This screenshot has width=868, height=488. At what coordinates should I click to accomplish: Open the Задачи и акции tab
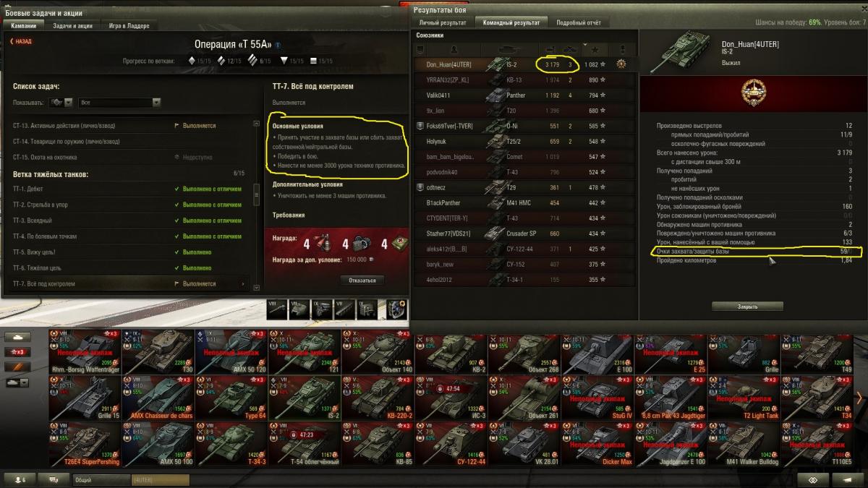point(73,25)
